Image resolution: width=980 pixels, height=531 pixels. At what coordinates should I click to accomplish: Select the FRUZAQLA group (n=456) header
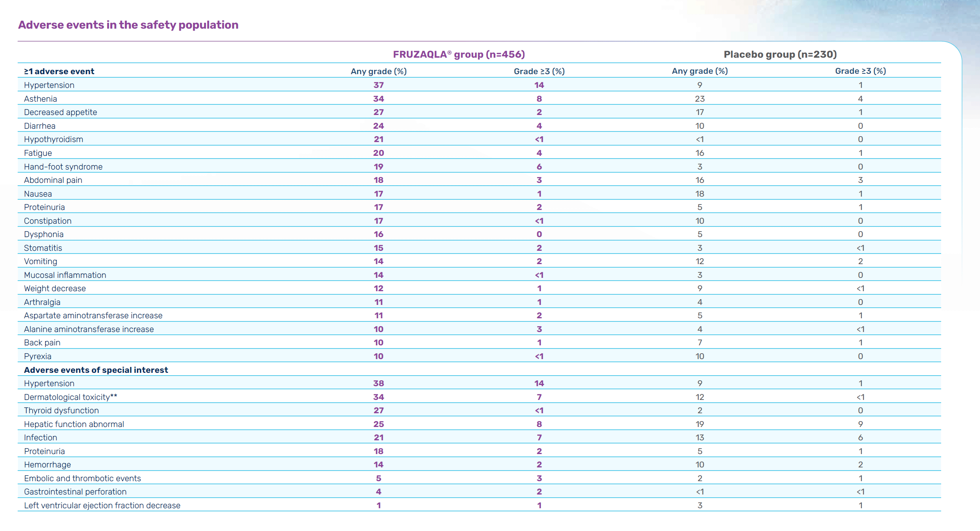coord(459,54)
